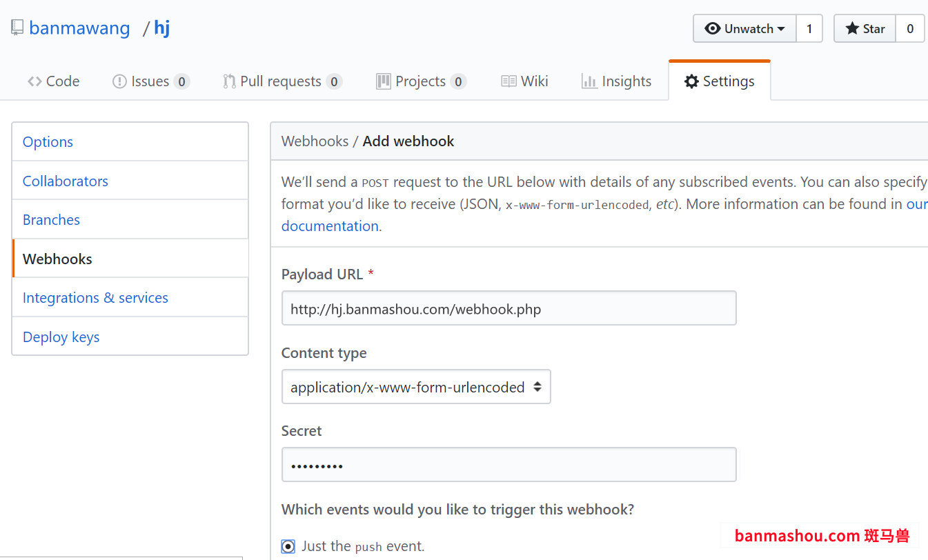This screenshot has height=560, width=928.
Task: Open the Options settings page
Action: [x=130, y=142]
